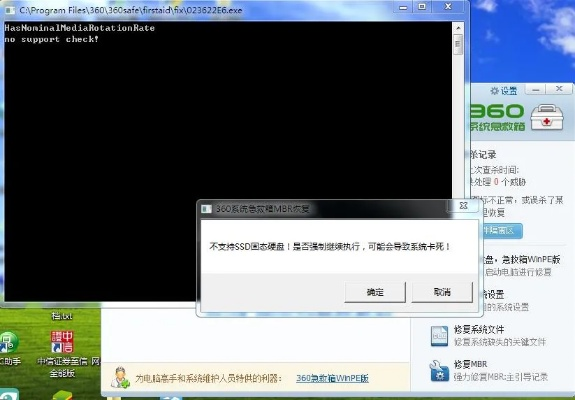Open the console window system menu icon
The width and height of the screenshot is (575, 400).
(x=10, y=10)
